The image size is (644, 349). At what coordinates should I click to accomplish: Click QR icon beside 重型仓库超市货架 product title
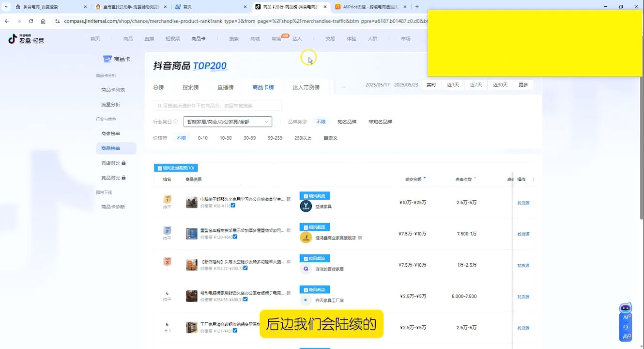(289, 231)
